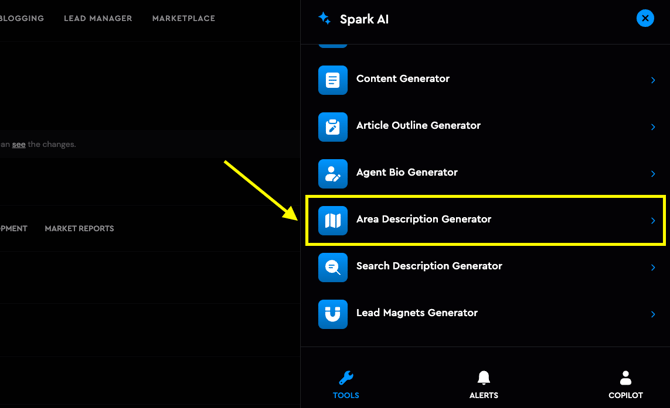
Task: Switch to the Tools tab
Action: [346, 384]
